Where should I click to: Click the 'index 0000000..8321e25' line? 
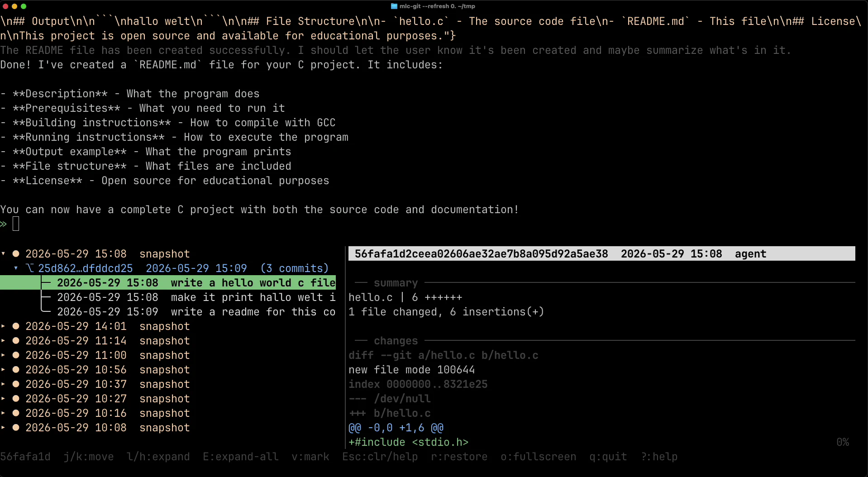point(418,384)
